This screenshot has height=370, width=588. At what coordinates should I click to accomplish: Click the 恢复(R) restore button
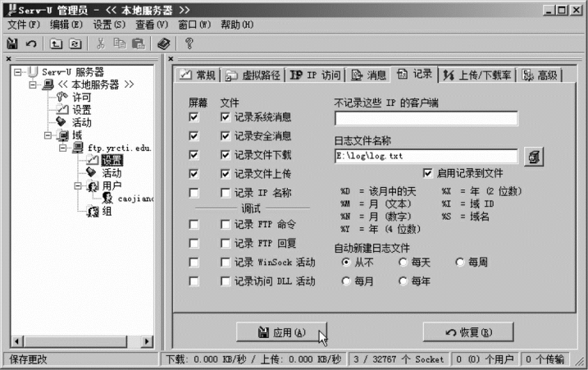(468, 332)
